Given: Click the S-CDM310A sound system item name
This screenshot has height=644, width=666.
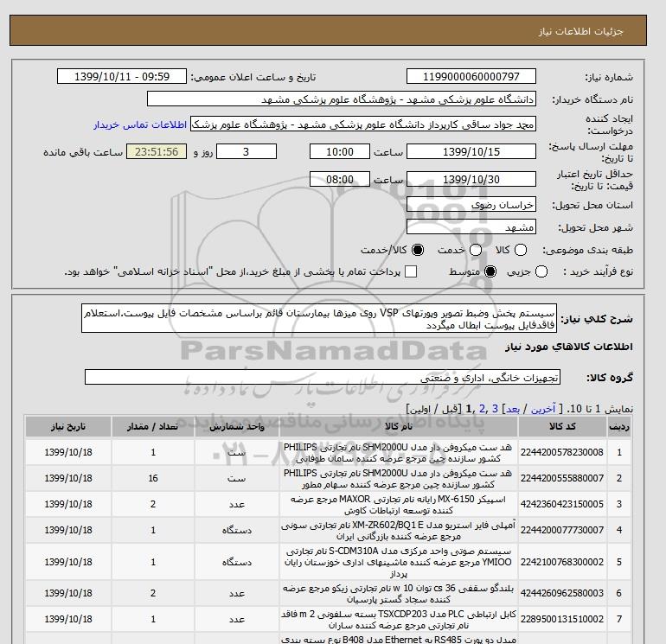Looking at the screenshot, I should click(x=399, y=563).
